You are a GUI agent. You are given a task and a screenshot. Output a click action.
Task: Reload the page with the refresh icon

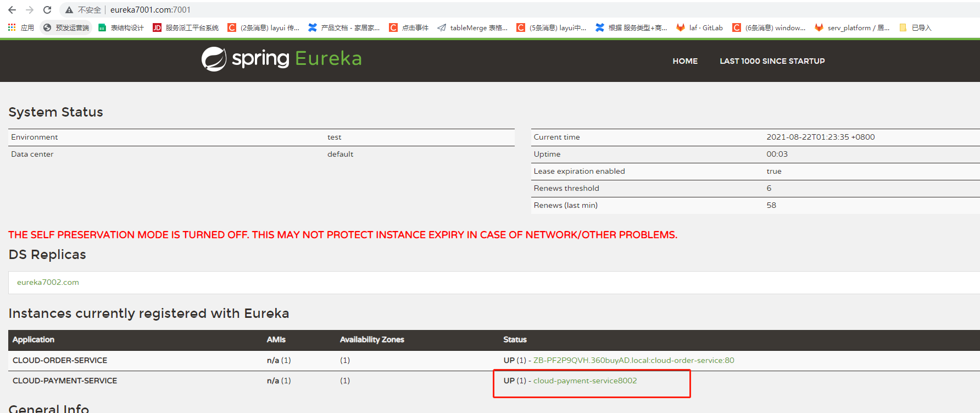[47, 10]
